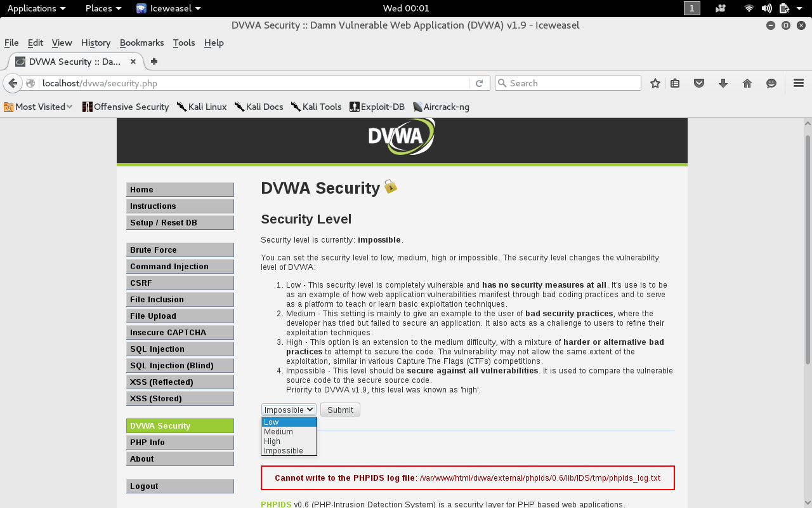This screenshot has width=812, height=508.
Task: Open the Exploit-DB bookmark
Action: point(377,107)
